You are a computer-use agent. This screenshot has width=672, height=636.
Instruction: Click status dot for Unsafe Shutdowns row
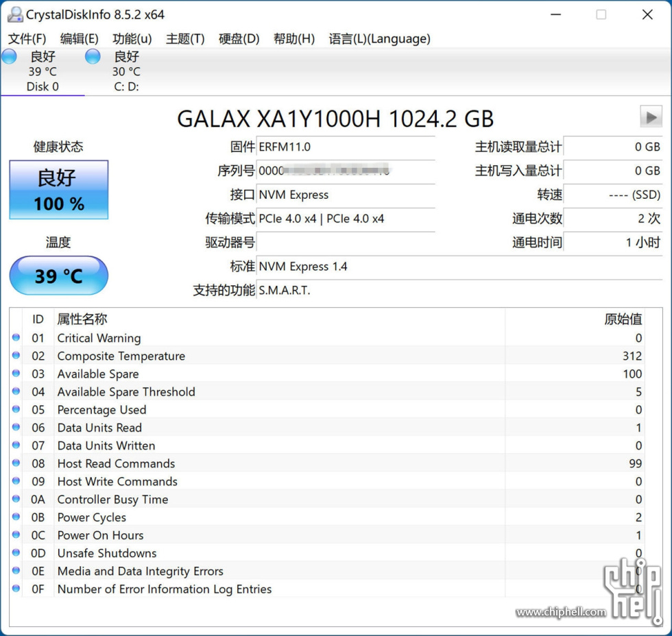[x=16, y=553]
